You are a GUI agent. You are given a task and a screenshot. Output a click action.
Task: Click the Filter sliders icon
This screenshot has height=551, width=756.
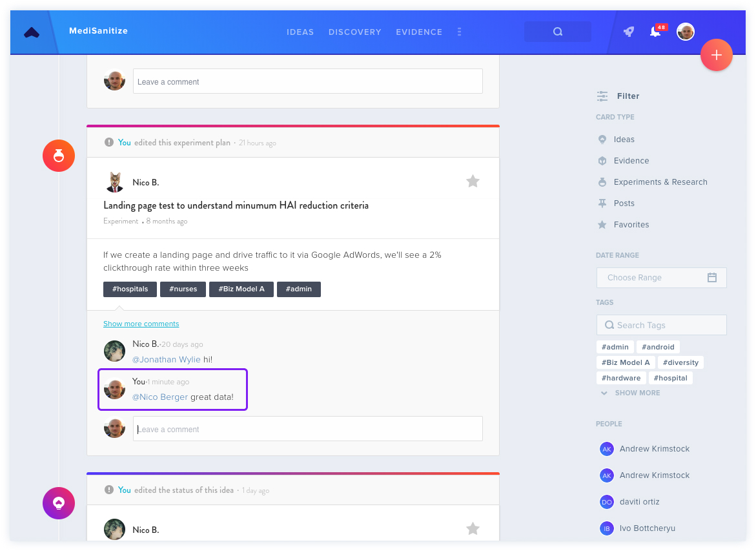pyautogui.click(x=602, y=96)
